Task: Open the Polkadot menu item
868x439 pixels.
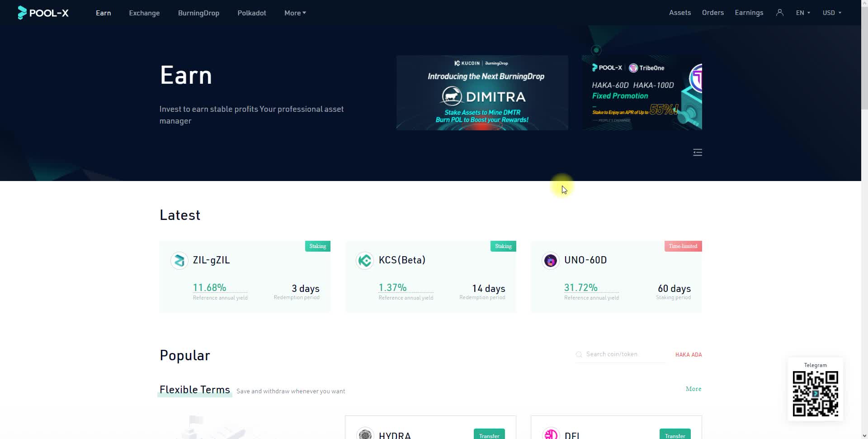Action: coord(252,13)
